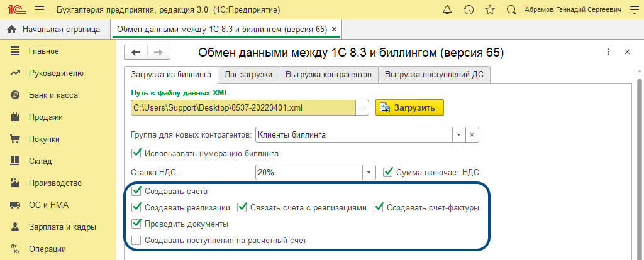Click the Главное section icon
644x260 pixels.
[x=15, y=51]
